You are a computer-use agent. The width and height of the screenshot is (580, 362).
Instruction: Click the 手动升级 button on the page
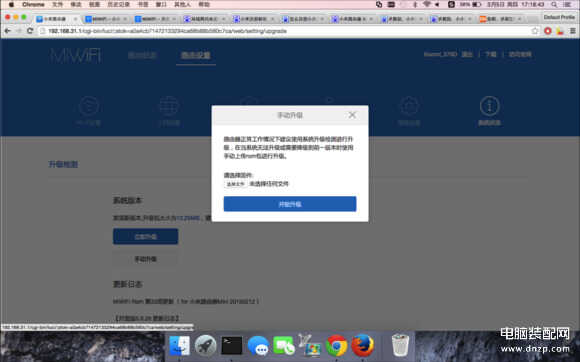145,259
